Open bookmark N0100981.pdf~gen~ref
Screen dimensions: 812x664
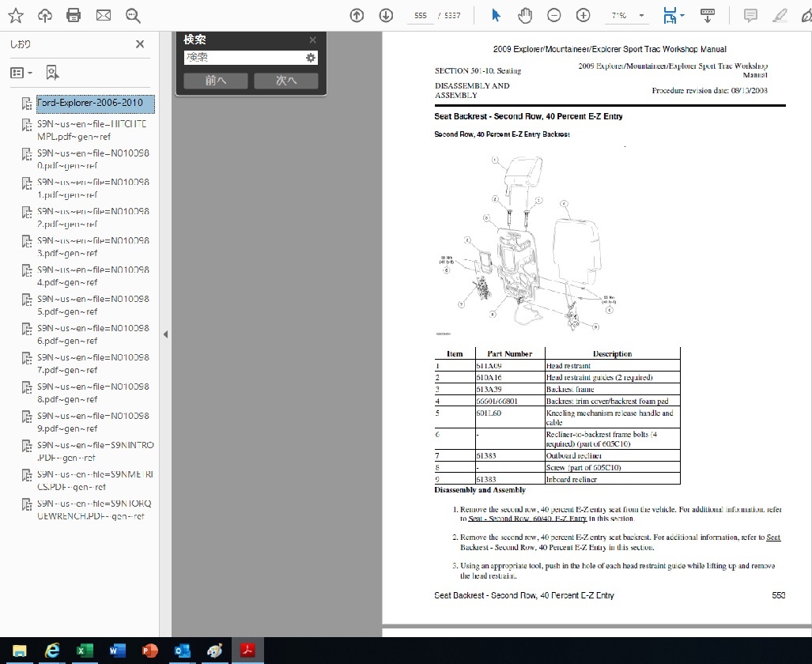click(93, 189)
